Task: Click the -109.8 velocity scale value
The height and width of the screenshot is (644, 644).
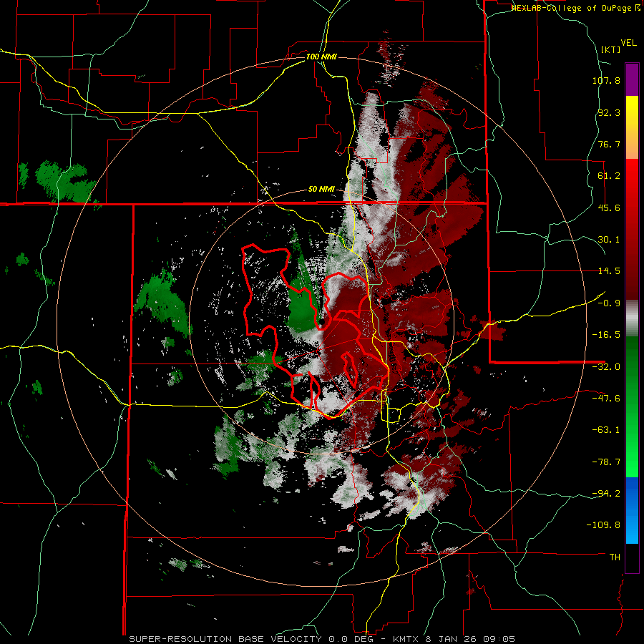Action: [x=604, y=525]
